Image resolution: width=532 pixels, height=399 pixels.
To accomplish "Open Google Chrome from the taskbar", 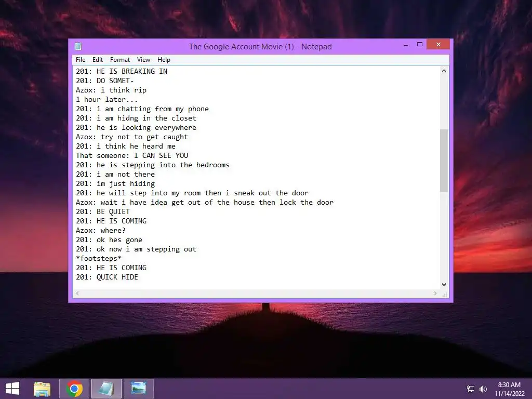I will tap(74, 389).
